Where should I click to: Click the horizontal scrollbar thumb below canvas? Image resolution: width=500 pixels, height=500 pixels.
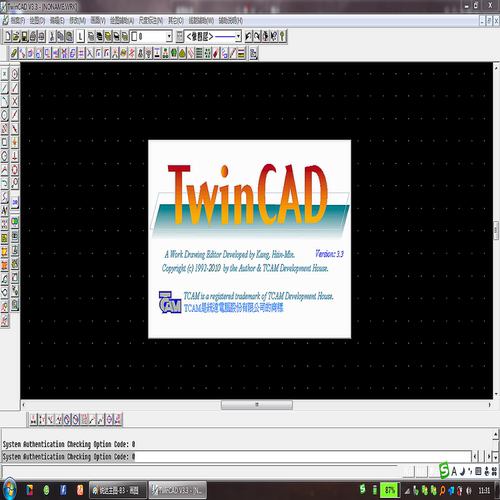(x=257, y=405)
